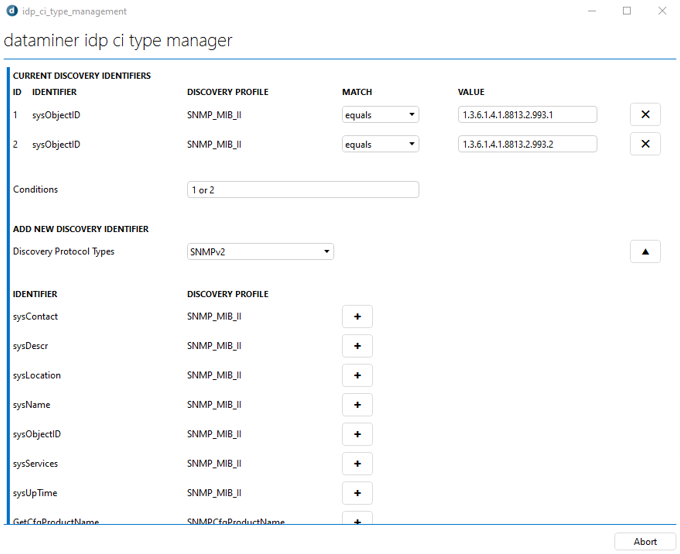Edit value field 1.3.6.1.4.1.8813.2.993.2
The image size is (680, 554).
pyautogui.click(x=527, y=144)
